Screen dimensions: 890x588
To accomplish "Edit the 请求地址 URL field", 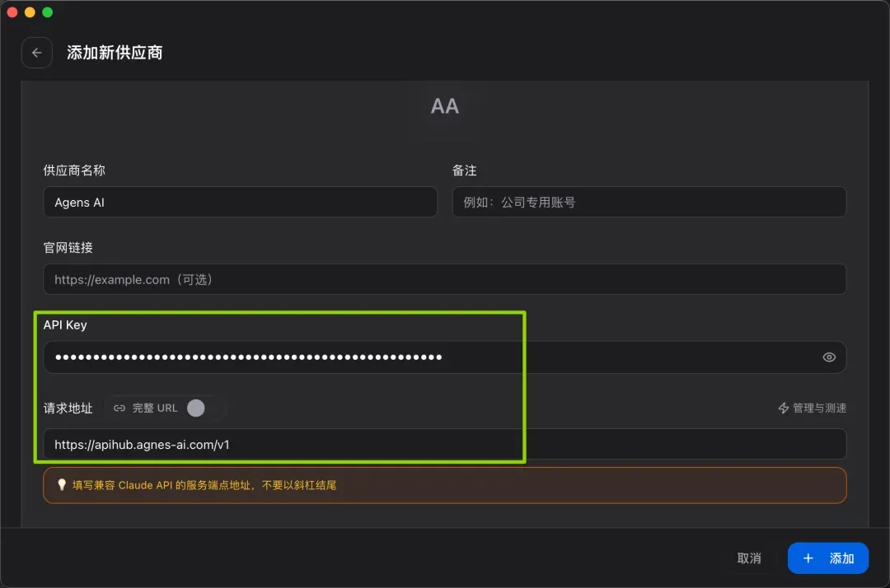I will click(444, 444).
